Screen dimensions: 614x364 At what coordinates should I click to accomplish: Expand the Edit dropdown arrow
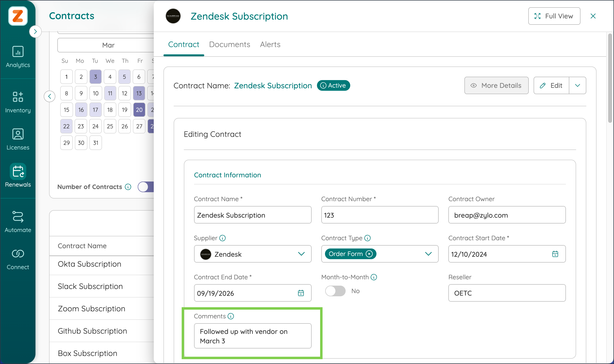(577, 85)
